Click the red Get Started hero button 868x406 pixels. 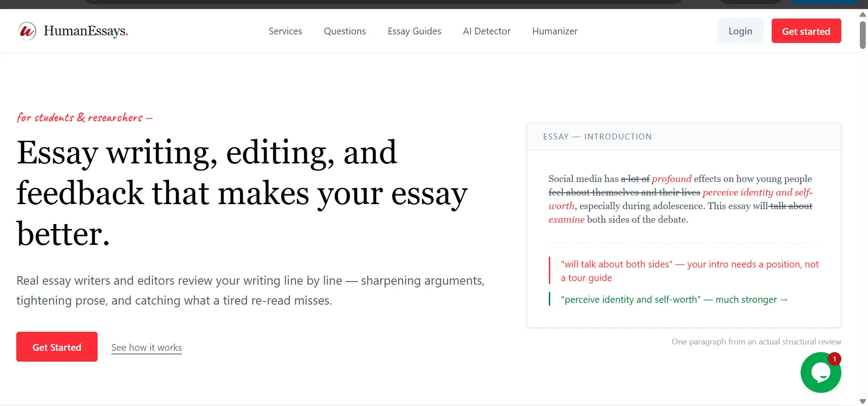tap(57, 347)
